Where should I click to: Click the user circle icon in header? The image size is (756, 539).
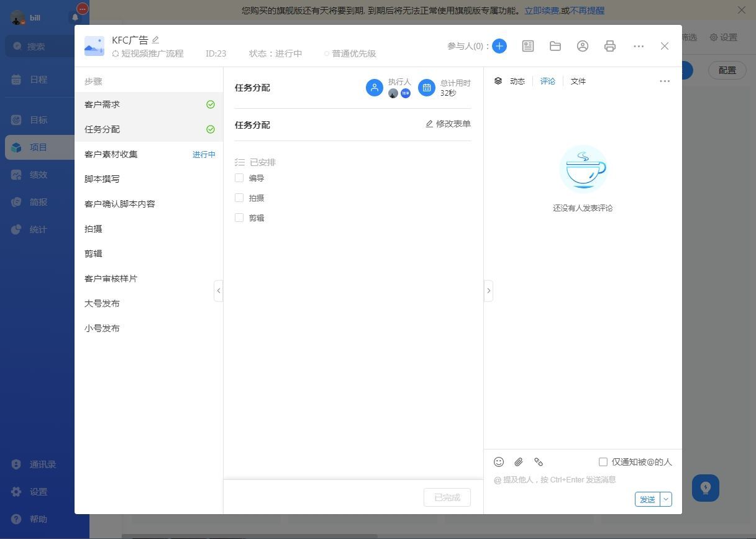pyautogui.click(x=583, y=46)
